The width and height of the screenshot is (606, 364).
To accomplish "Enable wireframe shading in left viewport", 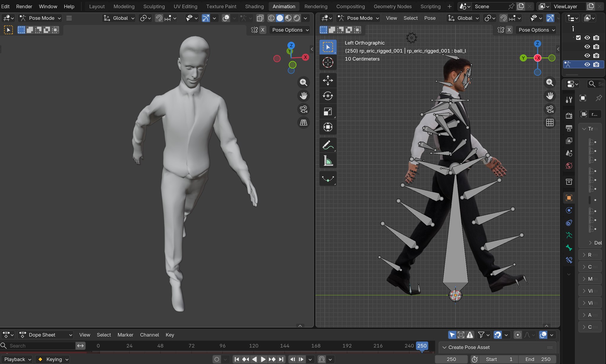I will (x=271, y=18).
